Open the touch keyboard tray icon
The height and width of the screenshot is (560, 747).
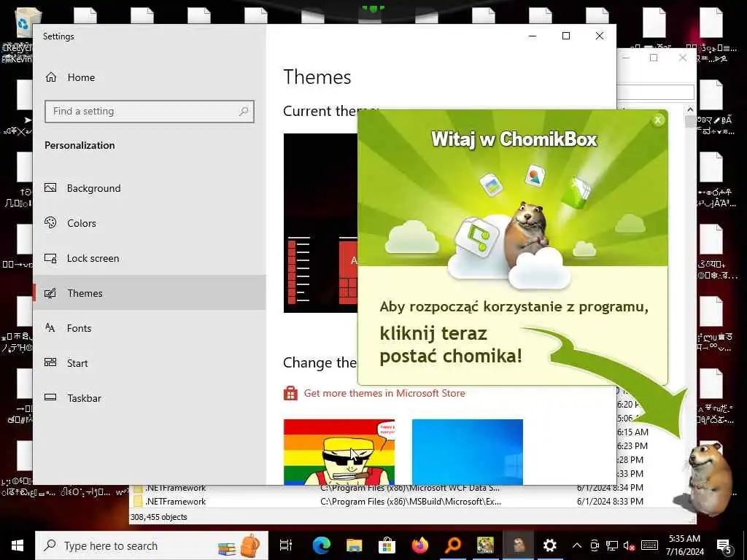coord(649,545)
